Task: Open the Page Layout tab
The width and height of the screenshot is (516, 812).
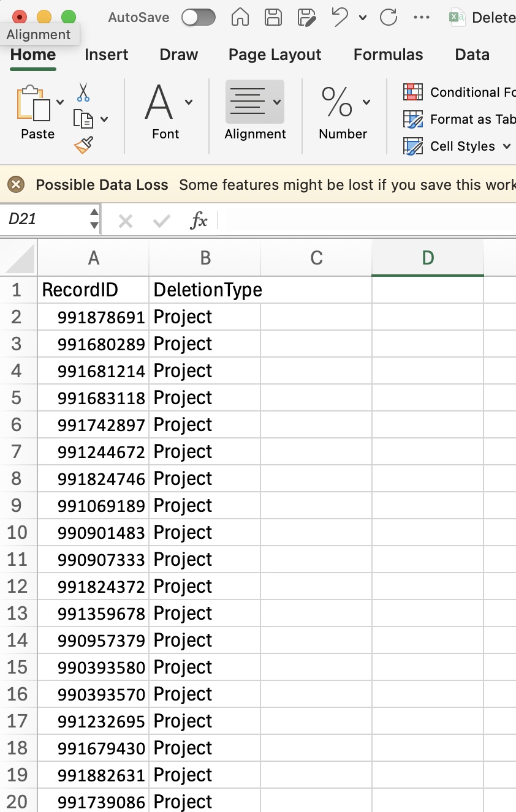Action: tap(275, 55)
